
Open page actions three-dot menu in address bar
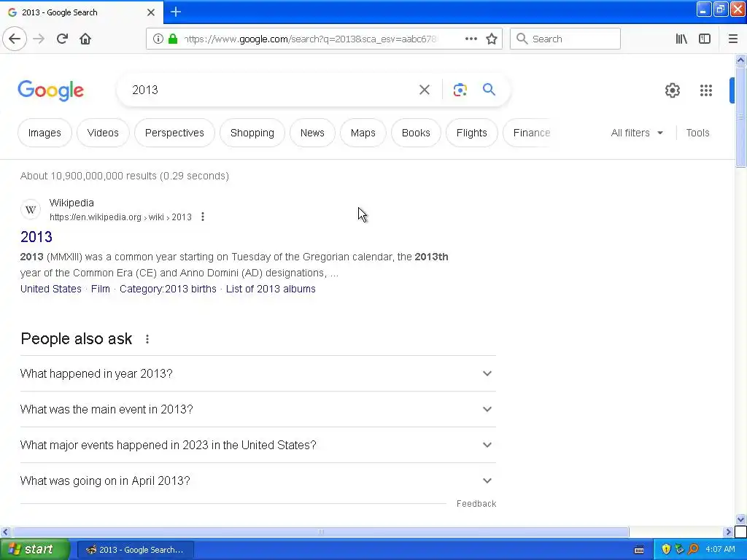coord(471,39)
